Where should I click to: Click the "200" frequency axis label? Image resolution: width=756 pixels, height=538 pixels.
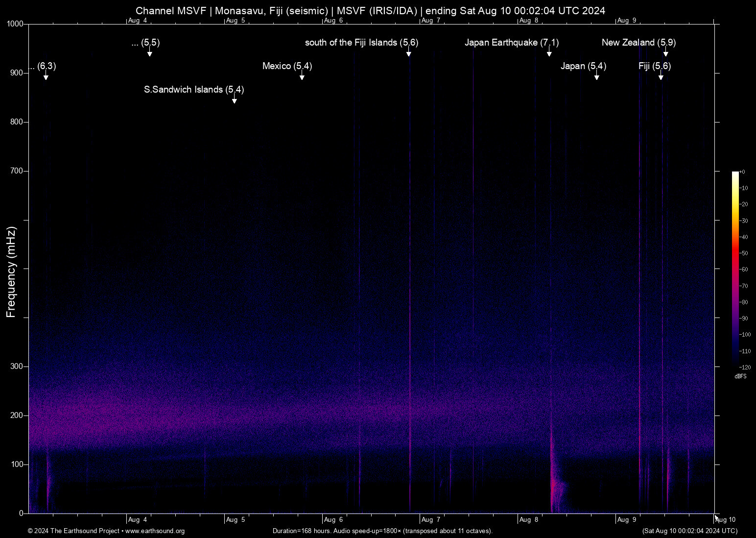[x=17, y=416]
